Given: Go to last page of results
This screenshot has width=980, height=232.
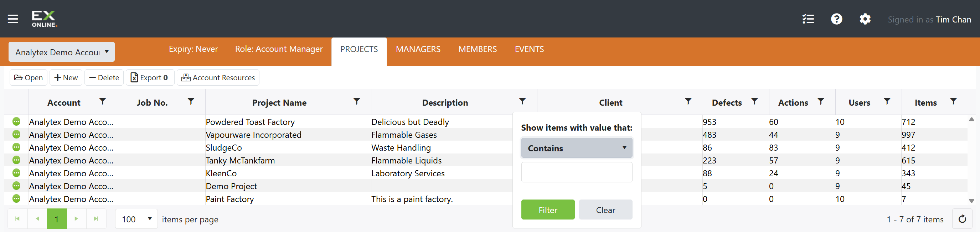Looking at the screenshot, I should point(96,219).
